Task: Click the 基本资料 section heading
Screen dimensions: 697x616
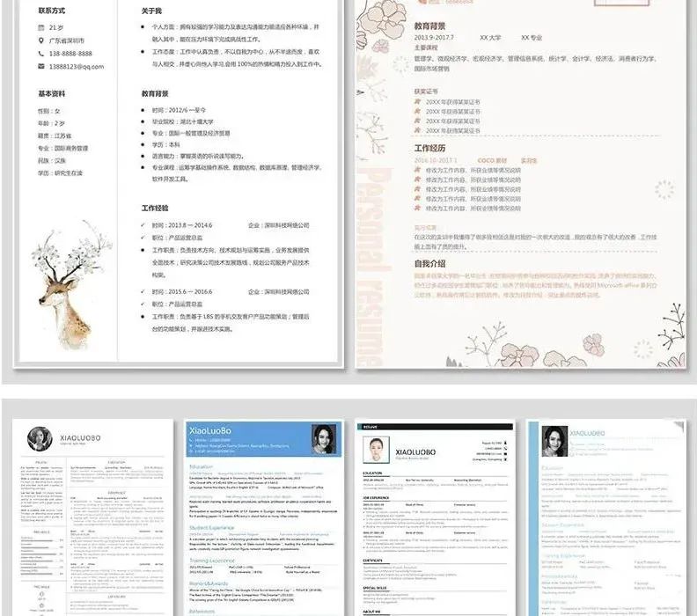Action: pyautogui.click(x=51, y=93)
